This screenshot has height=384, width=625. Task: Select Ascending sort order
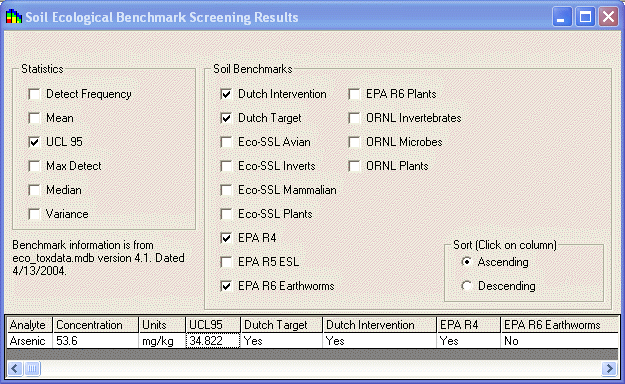[x=466, y=262]
